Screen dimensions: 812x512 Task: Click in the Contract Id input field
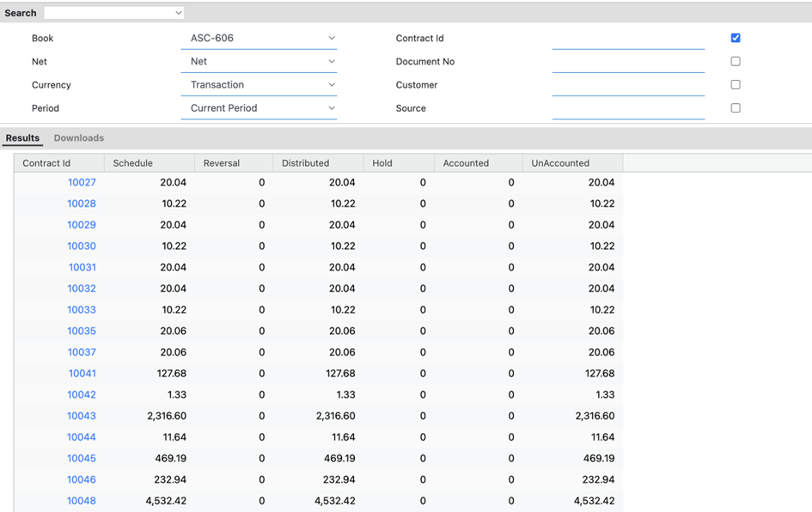pyautogui.click(x=628, y=39)
